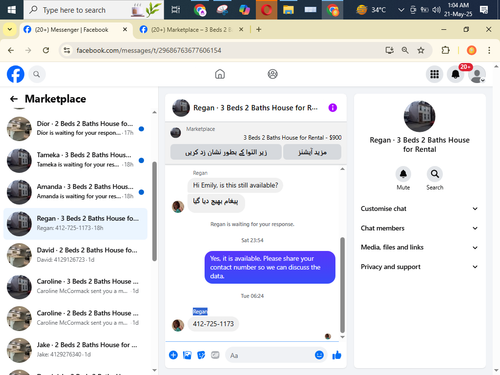Open the weather 34°C widget
This screenshot has height=375, width=500.
pyautogui.click(x=371, y=10)
